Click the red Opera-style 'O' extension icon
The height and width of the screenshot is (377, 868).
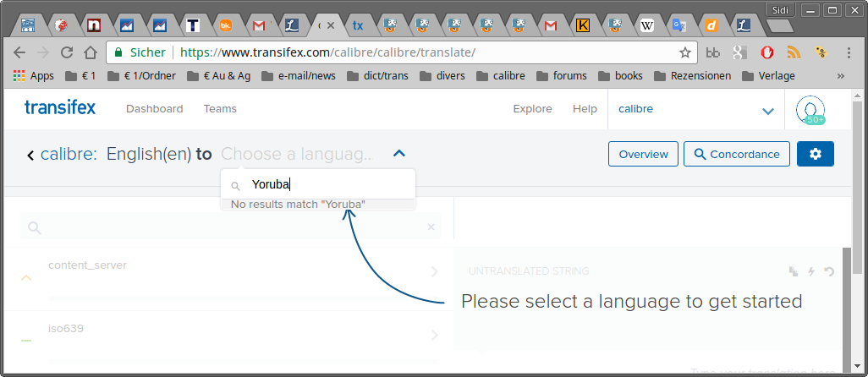[767, 52]
